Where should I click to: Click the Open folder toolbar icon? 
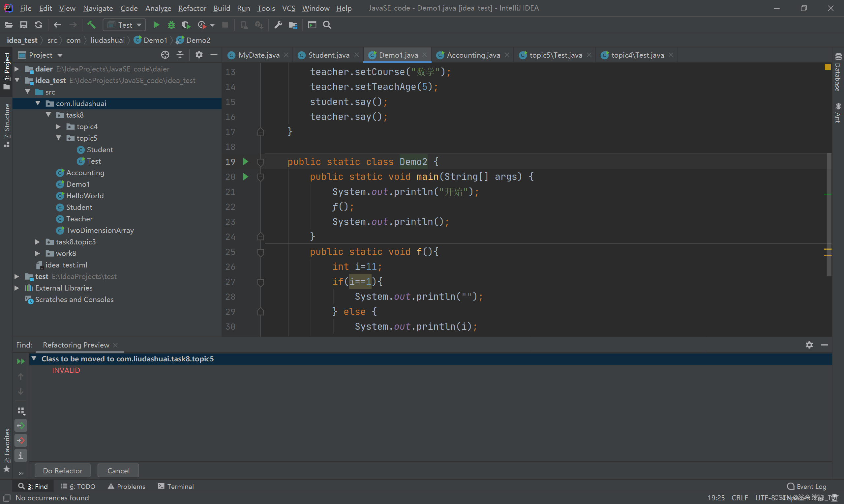pyautogui.click(x=9, y=25)
